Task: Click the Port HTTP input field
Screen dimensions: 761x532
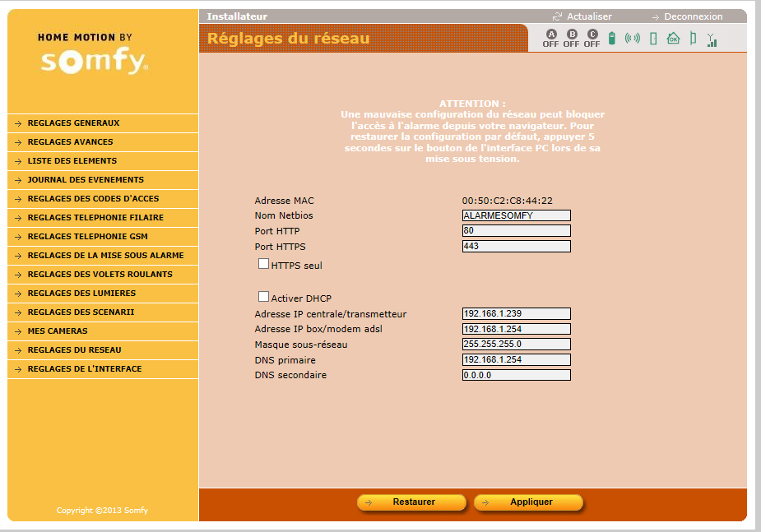Action: 517,230
